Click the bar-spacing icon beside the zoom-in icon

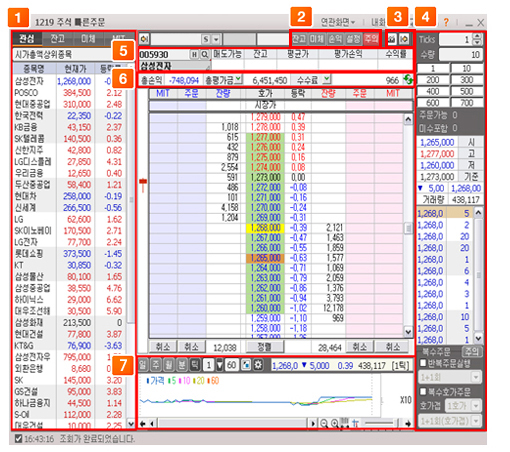pos(345,423)
